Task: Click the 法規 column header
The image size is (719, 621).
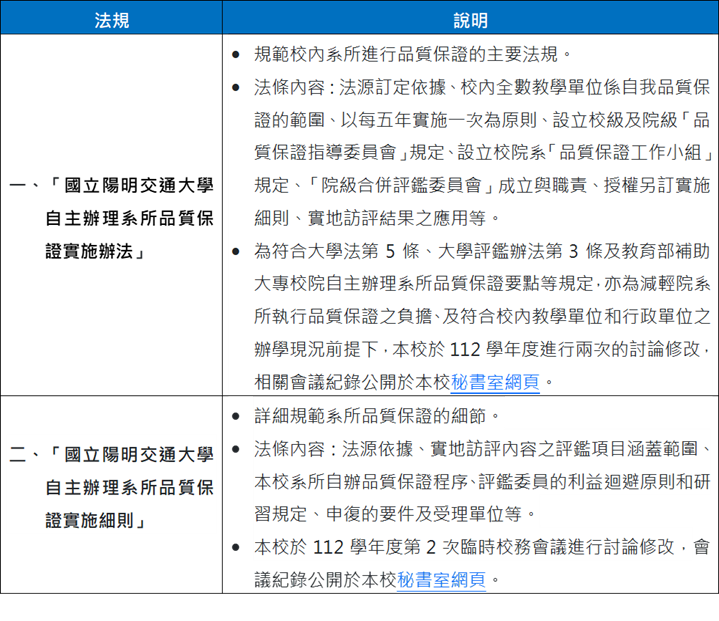Action: (111, 18)
